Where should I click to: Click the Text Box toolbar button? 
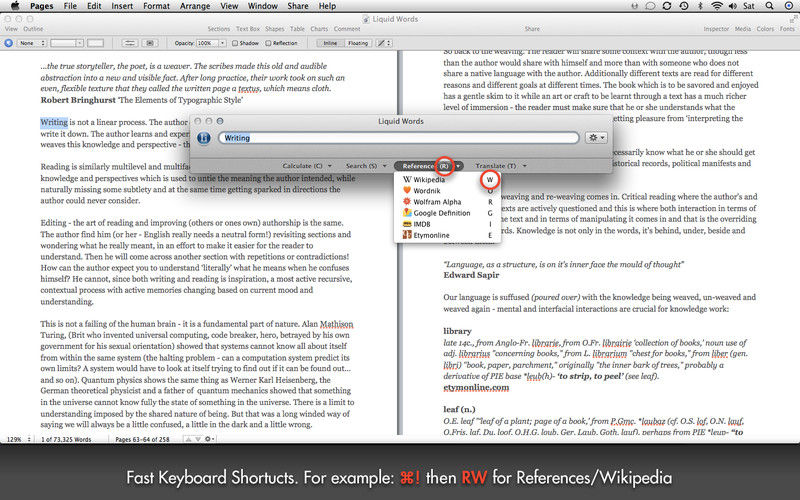[248, 29]
